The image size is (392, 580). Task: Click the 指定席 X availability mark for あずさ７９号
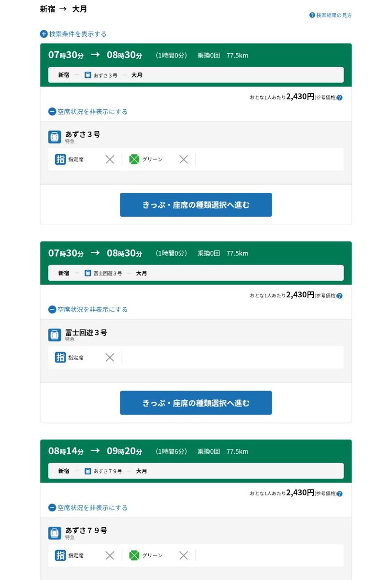[x=110, y=555]
